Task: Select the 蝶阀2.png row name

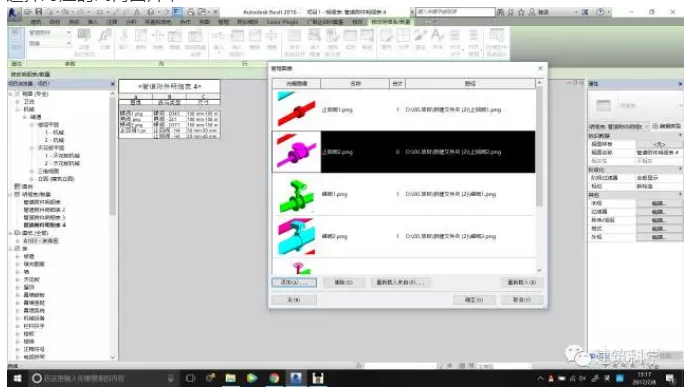Action: click(335, 237)
